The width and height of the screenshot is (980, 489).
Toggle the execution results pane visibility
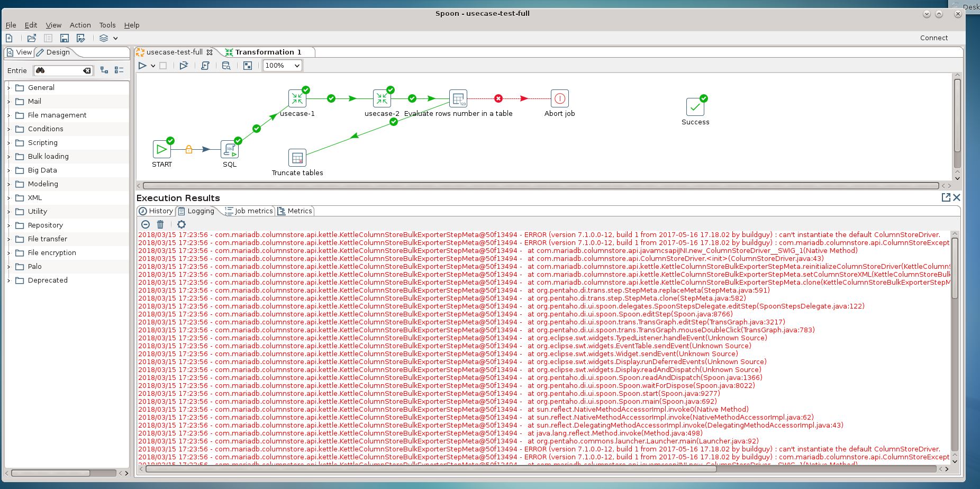pyautogui.click(x=247, y=66)
